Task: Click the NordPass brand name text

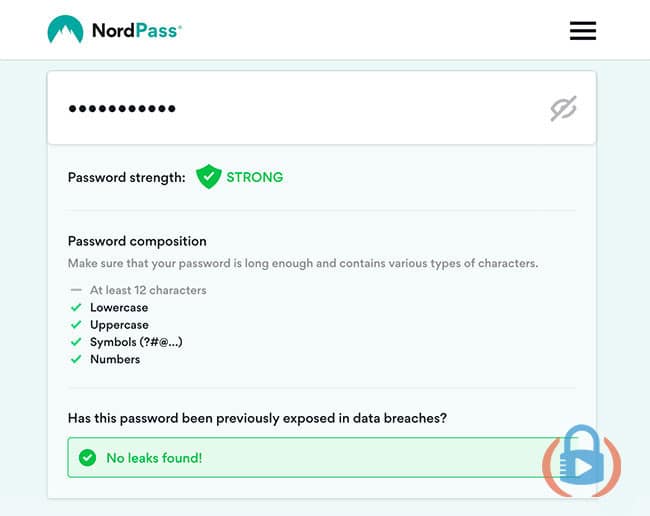Action: click(137, 31)
